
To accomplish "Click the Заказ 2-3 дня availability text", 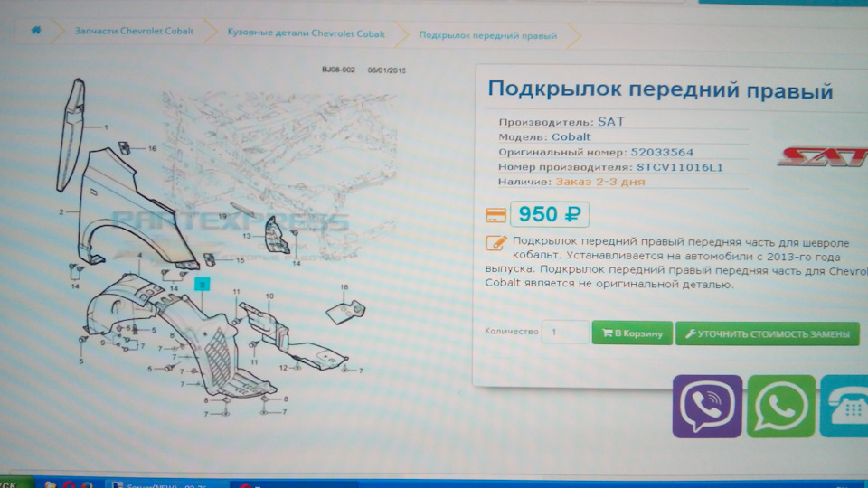I will [600, 182].
